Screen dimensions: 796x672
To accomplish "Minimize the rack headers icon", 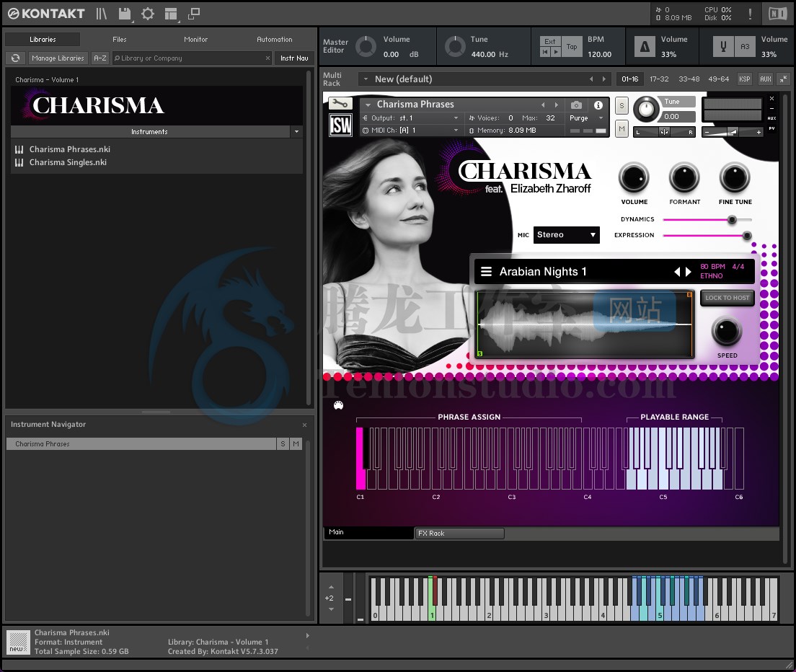I will point(784,79).
